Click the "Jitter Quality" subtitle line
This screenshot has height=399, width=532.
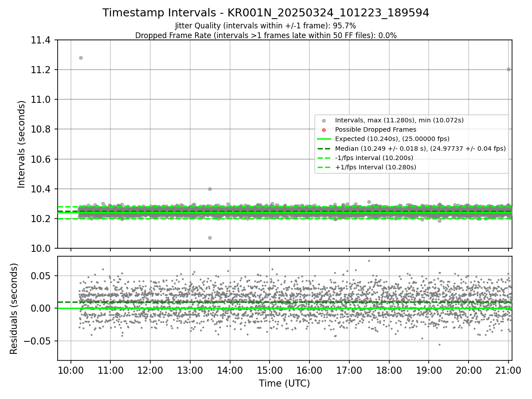pyautogui.click(x=266, y=26)
